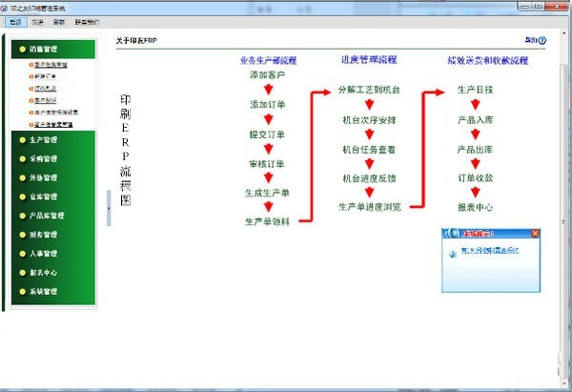Image resolution: width=572 pixels, height=392 pixels.
Task: Click the 绩效送货和收款流程 column heading
Action: tap(488, 60)
